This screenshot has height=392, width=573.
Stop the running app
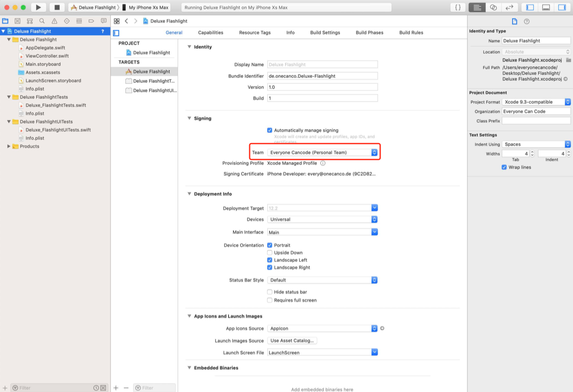click(57, 7)
